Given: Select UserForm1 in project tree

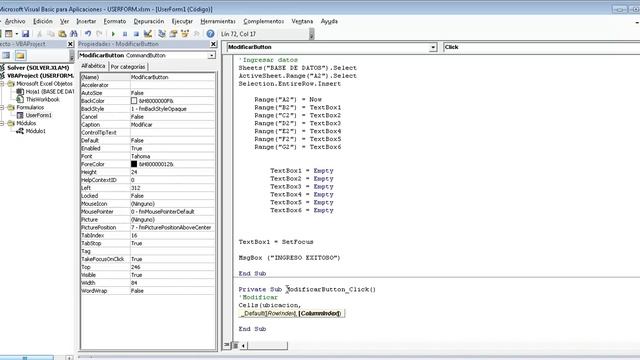Looking at the screenshot, I should [39, 116].
